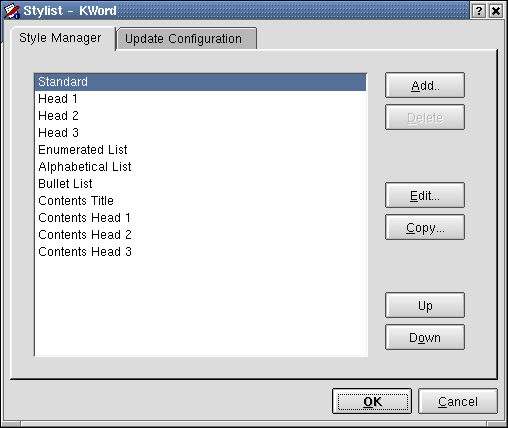Click the Copy... button
This screenshot has height=428, width=508.
(425, 227)
